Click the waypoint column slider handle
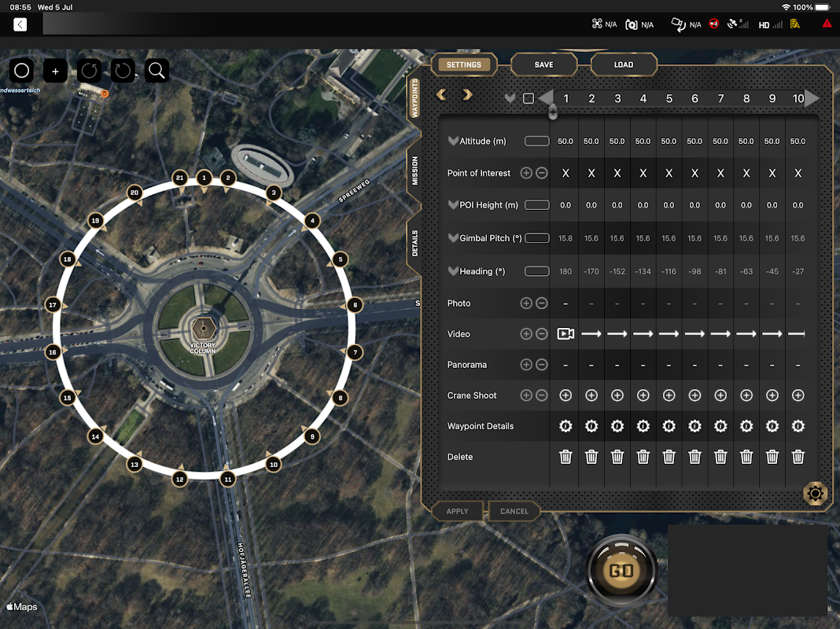840x629 pixels. click(553, 112)
